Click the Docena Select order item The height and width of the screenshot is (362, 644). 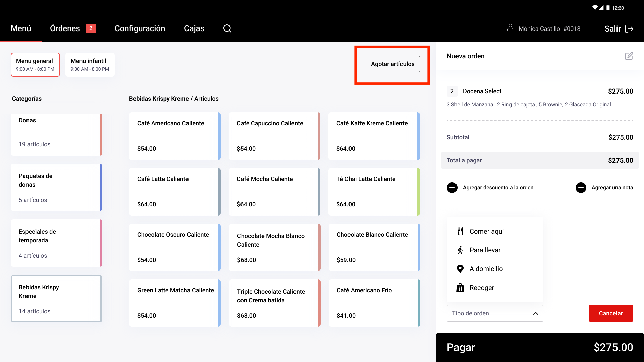(x=482, y=91)
